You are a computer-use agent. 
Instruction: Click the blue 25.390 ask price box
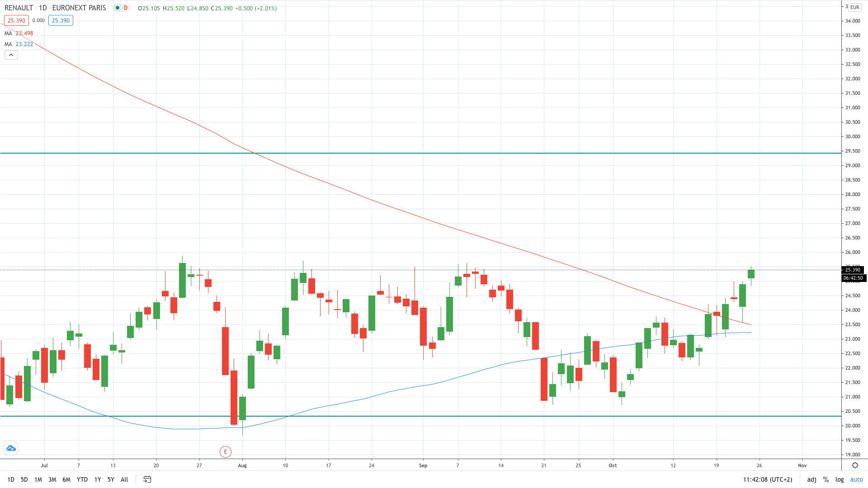point(61,20)
